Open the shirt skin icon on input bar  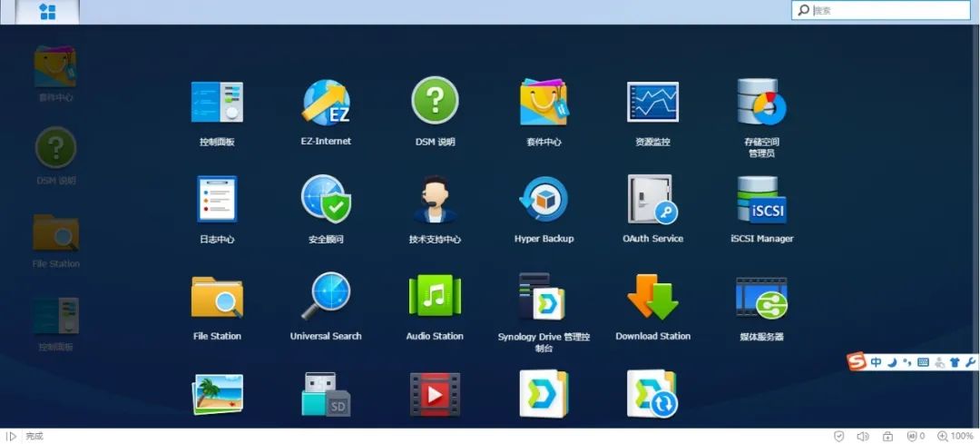[x=955, y=362]
